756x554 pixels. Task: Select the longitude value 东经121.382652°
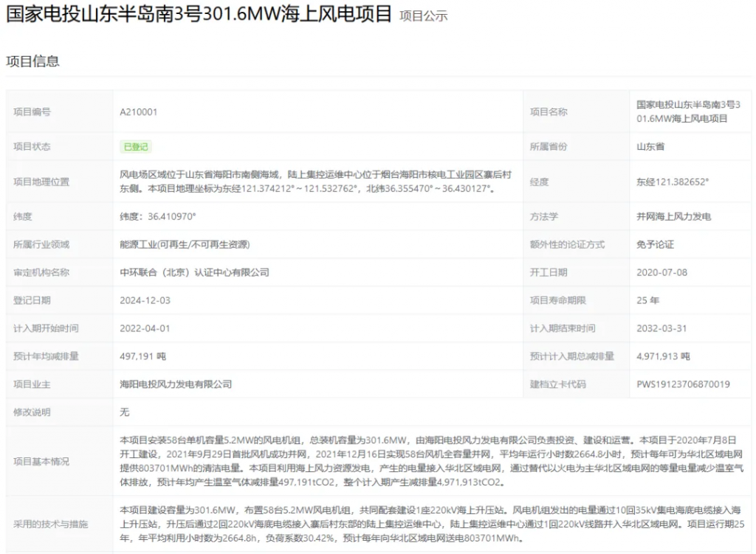click(x=673, y=182)
